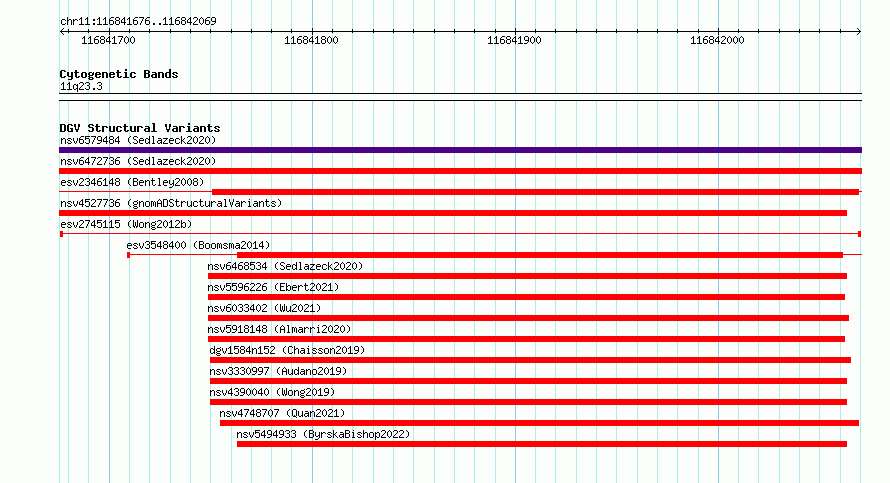Open the nsv4527736 (gnomADStructuralVariants) label
This screenshot has height=483, width=890.
click(x=171, y=203)
